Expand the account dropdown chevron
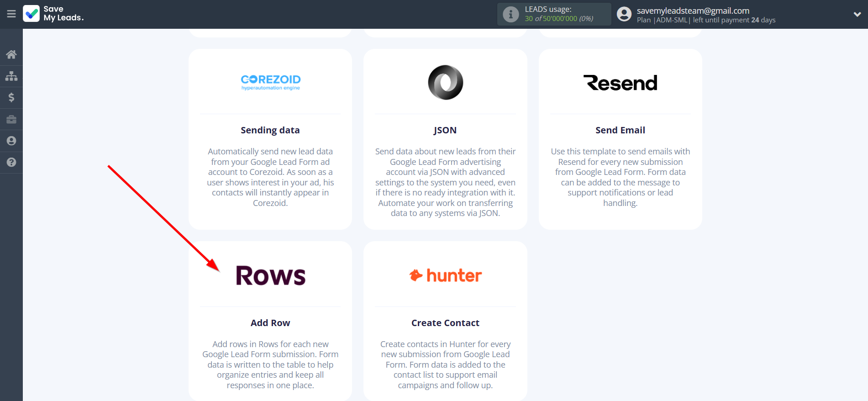The height and width of the screenshot is (401, 868). tap(857, 14)
